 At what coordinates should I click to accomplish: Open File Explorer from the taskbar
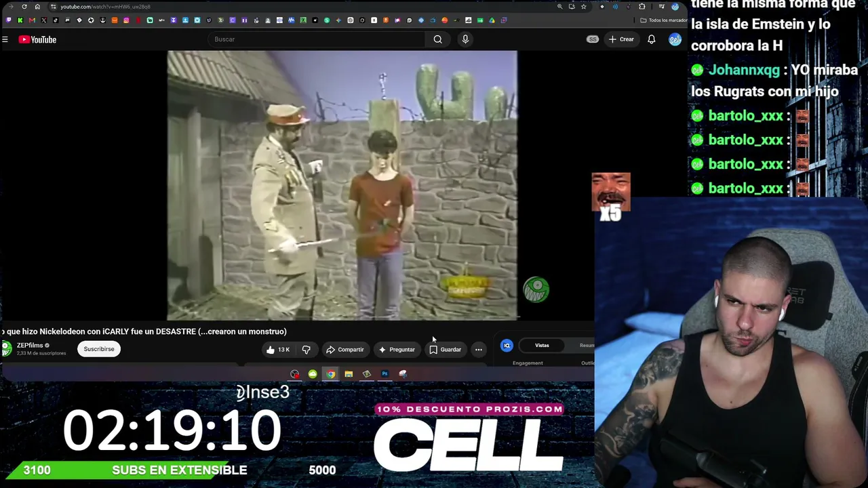tap(349, 374)
